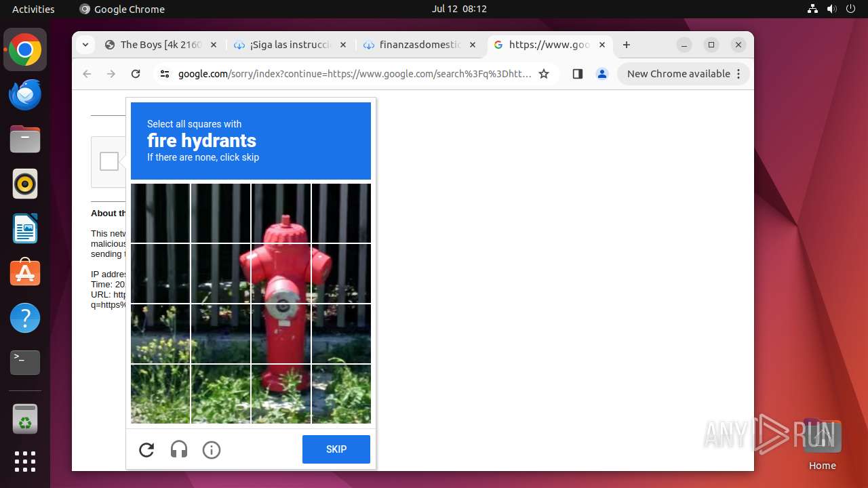Open Trash from the dock
This screenshot has height=488, width=868.
coord(25,419)
